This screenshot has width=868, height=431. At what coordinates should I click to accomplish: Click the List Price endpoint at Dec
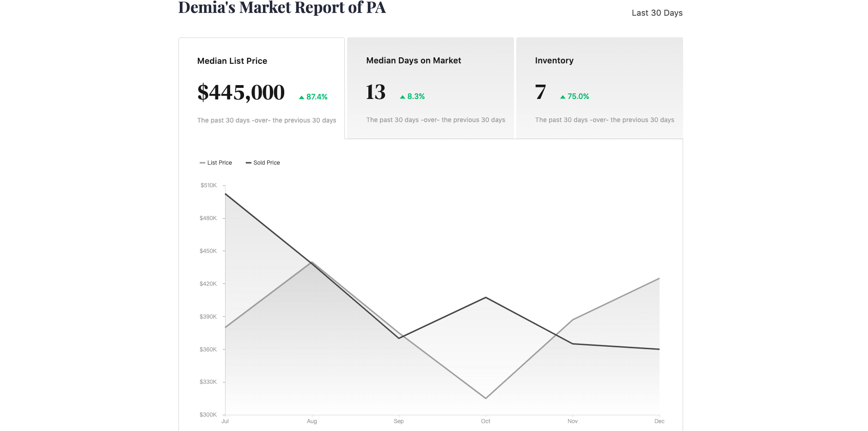tap(659, 278)
